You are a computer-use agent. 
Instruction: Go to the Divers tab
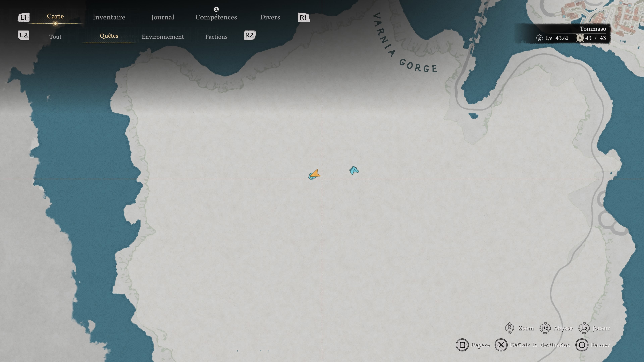pos(270,17)
